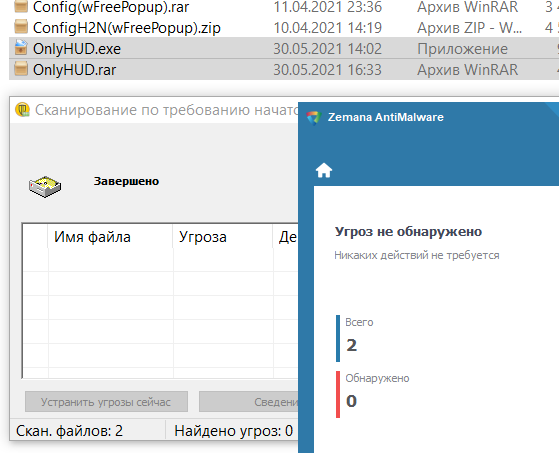Viewport: 559px width, 453px height.
Task: Click the disk scanner icon beside Завершено
Action: pos(45,186)
